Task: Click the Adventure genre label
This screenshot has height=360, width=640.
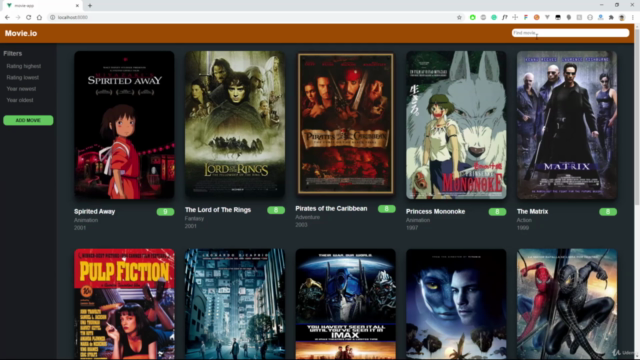Action: (307, 217)
